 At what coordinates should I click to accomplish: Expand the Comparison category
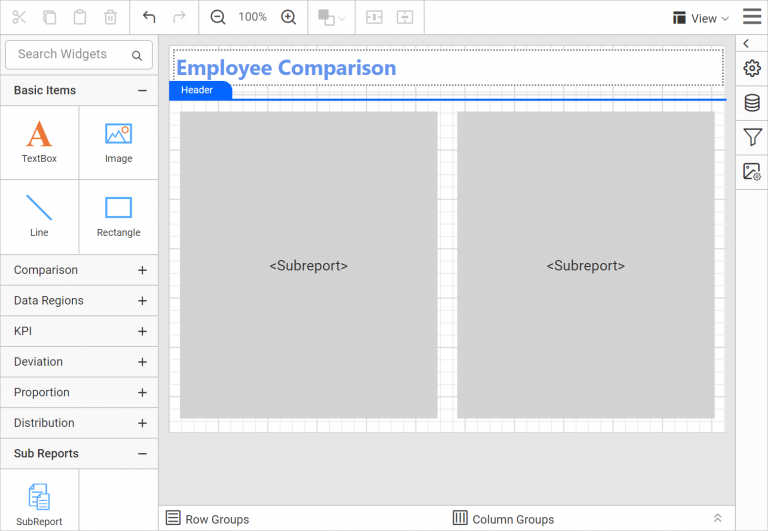click(79, 270)
